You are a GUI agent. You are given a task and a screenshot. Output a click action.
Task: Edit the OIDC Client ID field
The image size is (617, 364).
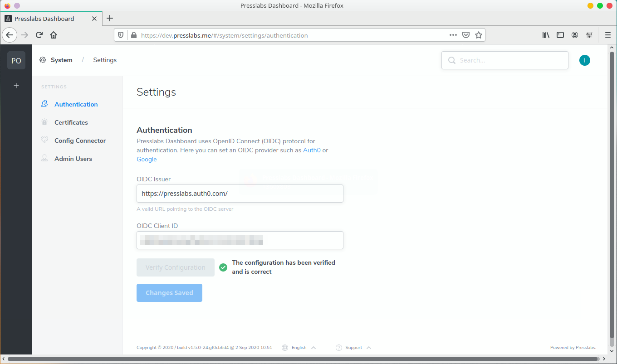click(x=240, y=240)
